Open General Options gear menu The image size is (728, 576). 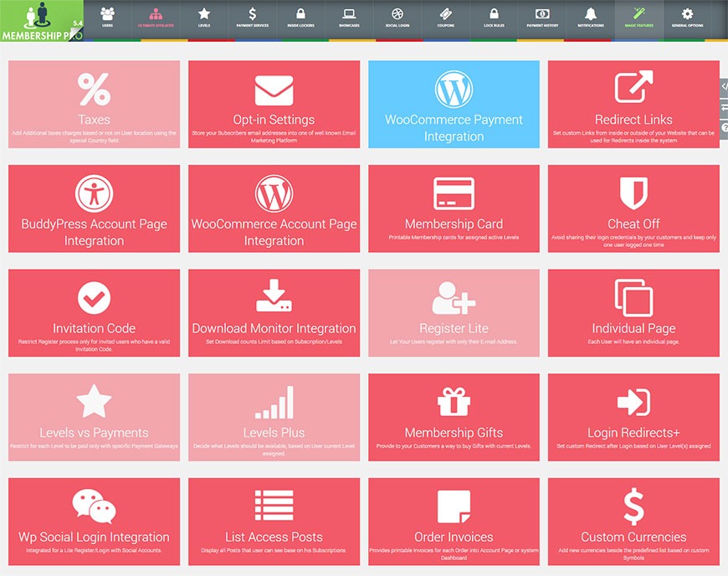click(x=687, y=19)
